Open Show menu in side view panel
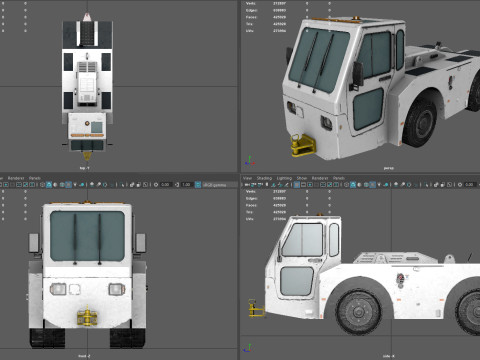The image size is (480, 360). coord(301,178)
